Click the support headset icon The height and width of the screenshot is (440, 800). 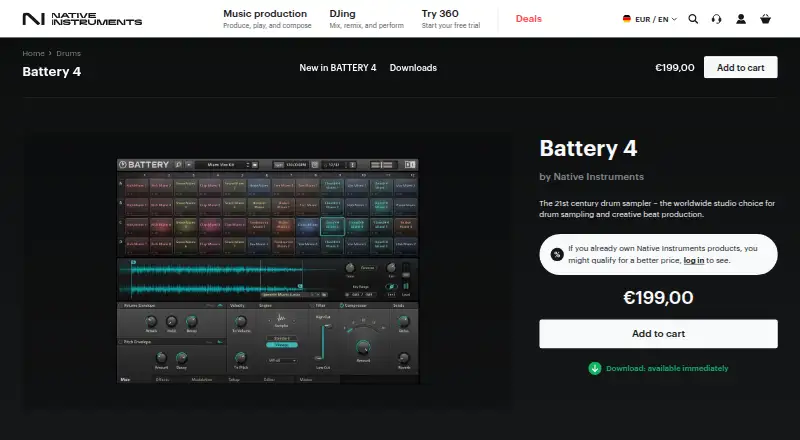[x=716, y=19]
